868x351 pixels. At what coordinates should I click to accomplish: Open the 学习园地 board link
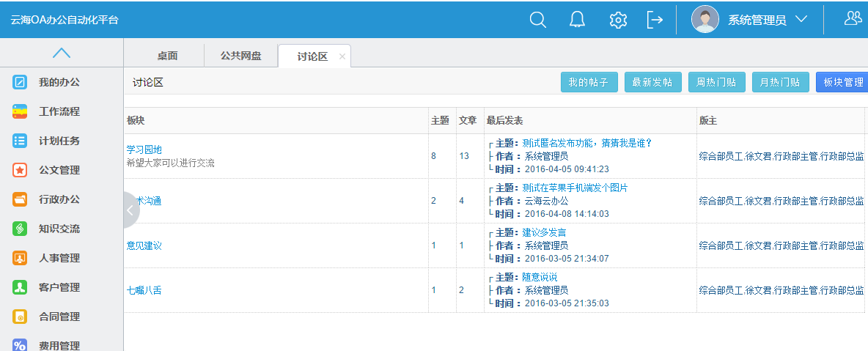click(x=144, y=149)
